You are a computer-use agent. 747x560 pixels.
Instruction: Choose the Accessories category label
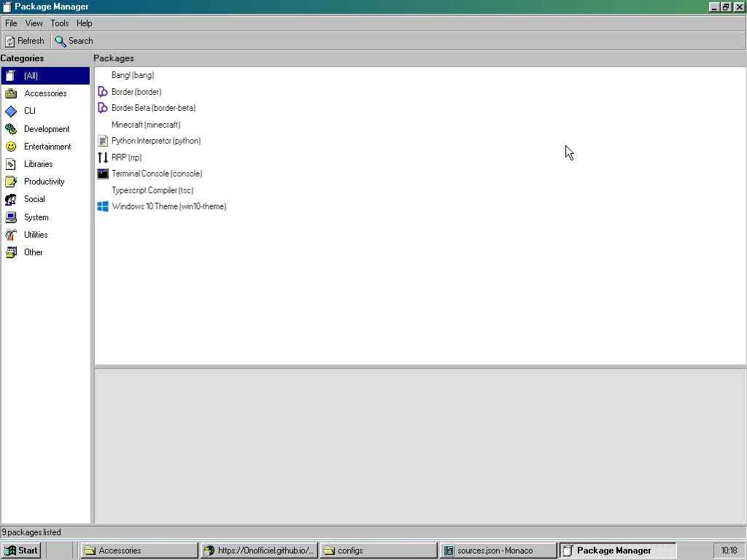click(x=45, y=93)
